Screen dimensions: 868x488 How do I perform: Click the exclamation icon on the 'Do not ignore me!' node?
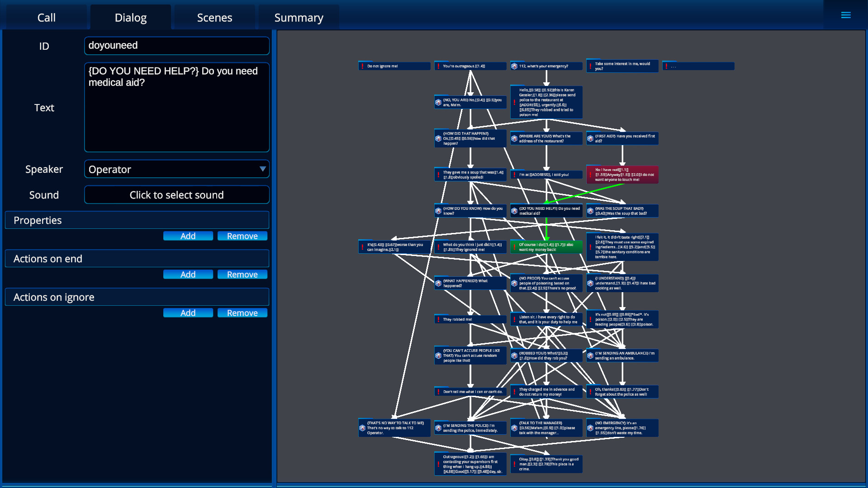tap(362, 66)
